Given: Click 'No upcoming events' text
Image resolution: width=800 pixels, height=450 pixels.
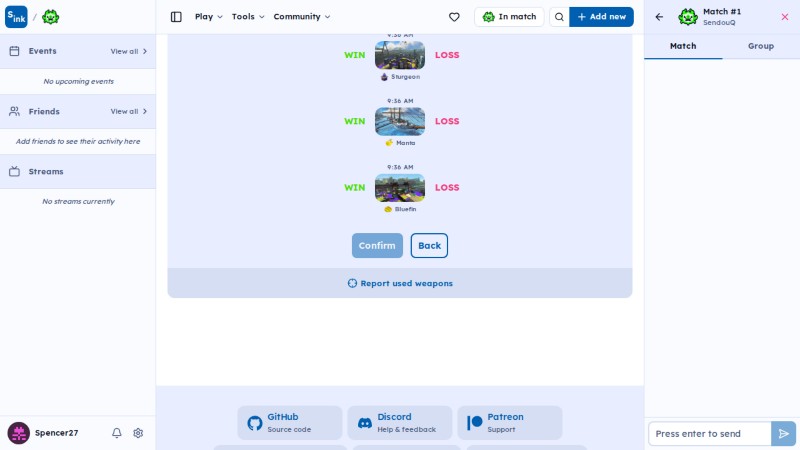Looking at the screenshot, I should (x=79, y=81).
